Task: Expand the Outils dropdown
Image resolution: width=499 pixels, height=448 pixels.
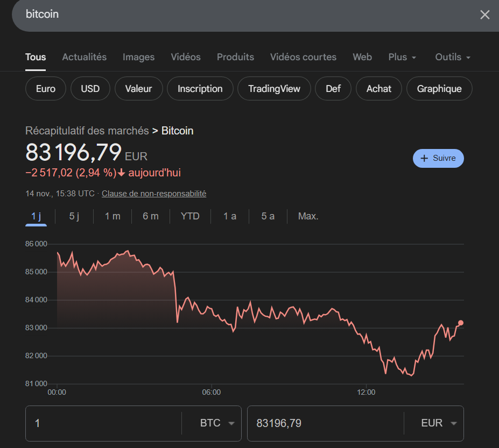Action: (x=453, y=57)
